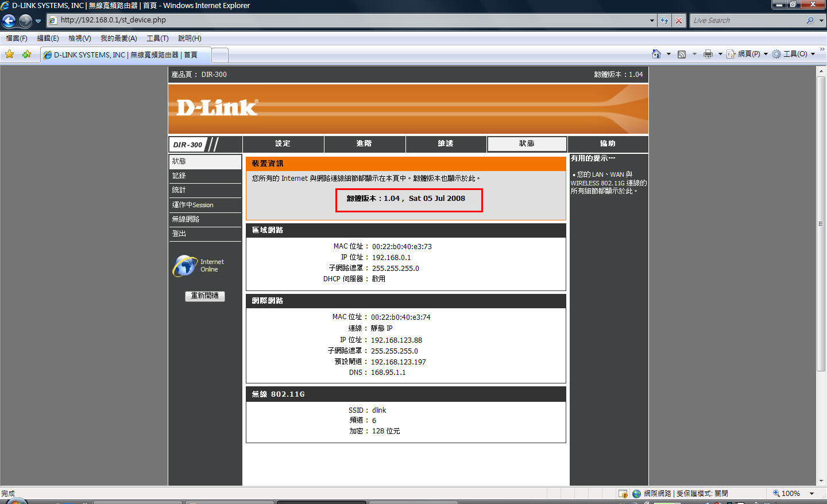Click 登出 logout in the sidebar
This screenshot has height=504, width=827.
[205, 234]
